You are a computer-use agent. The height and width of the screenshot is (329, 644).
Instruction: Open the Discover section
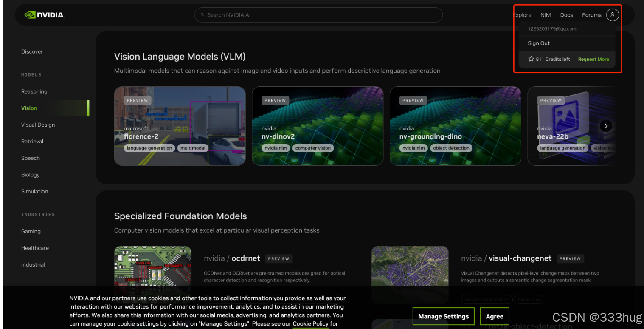click(x=32, y=51)
